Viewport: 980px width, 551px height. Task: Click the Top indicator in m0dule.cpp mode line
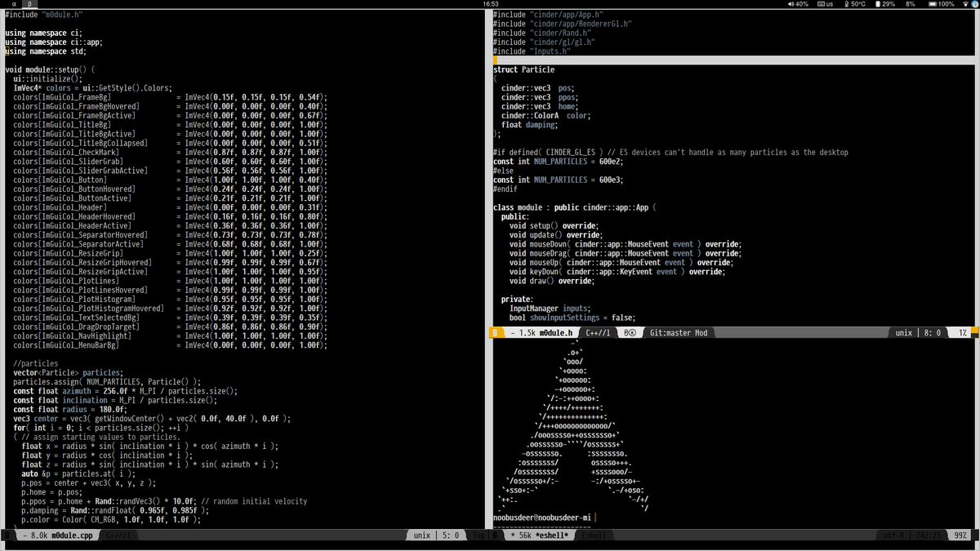[479, 535]
